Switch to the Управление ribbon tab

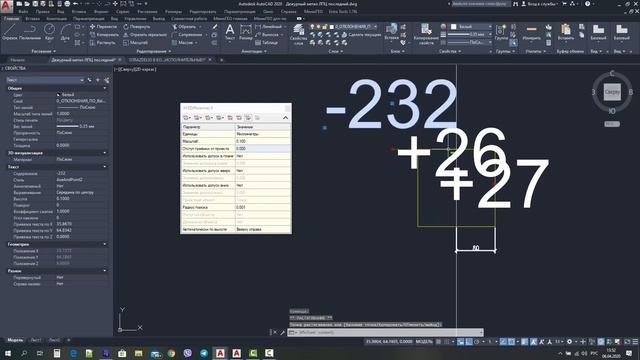tap(135, 19)
